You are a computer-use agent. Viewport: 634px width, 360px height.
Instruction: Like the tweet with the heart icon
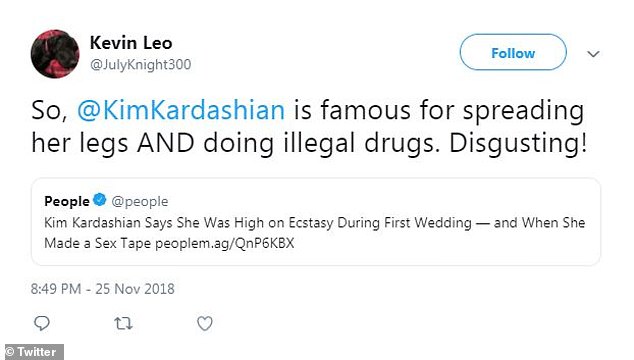205,323
